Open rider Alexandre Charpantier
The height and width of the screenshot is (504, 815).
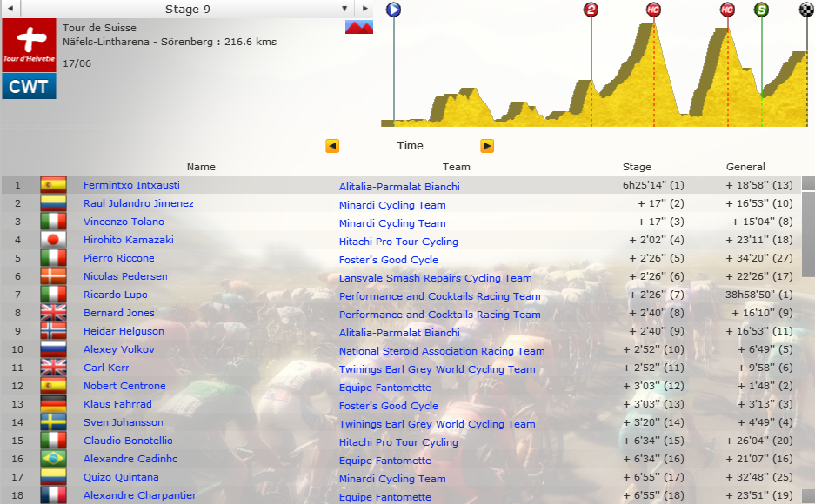[x=140, y=495]
